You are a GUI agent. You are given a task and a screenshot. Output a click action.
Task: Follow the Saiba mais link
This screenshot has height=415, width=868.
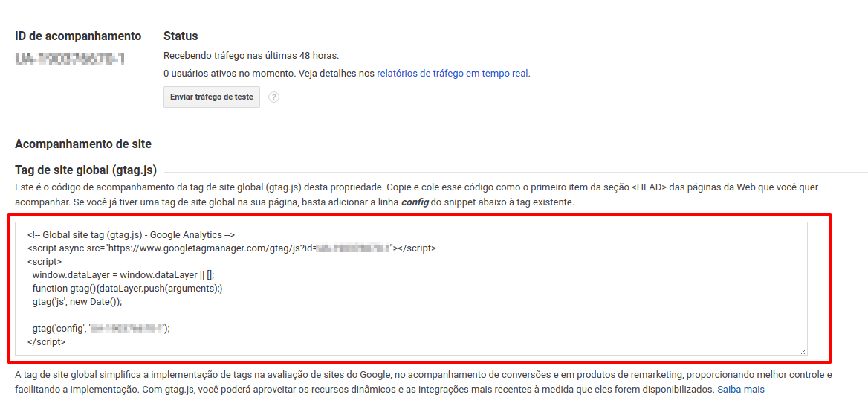click(x=741, y=390)
